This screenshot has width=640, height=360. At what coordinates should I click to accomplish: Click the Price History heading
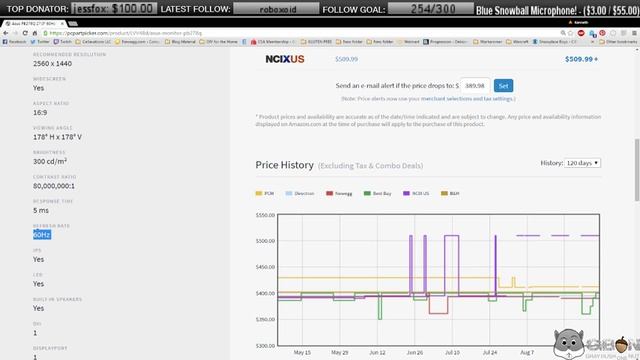click(284, 165)
